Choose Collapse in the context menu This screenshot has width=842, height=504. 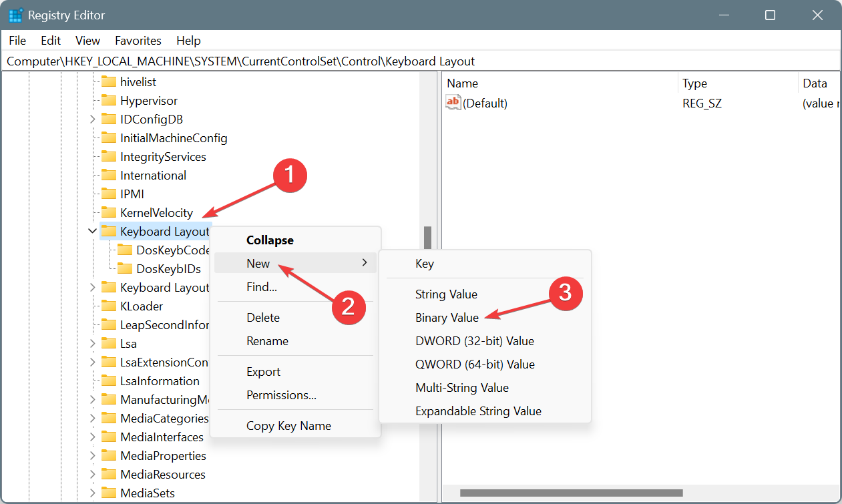pyautogui.click(x=295, y=240)
